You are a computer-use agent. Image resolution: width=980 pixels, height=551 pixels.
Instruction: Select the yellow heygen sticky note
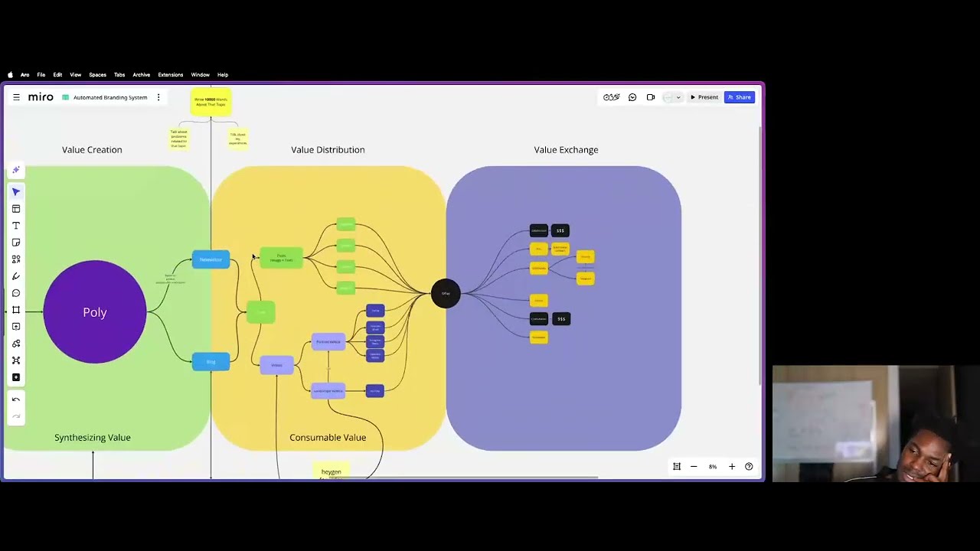click(x=331, y=471)
